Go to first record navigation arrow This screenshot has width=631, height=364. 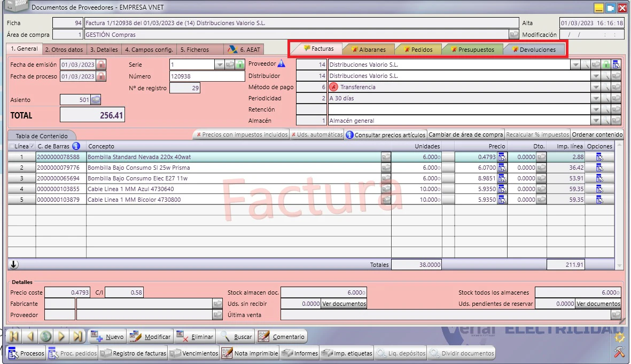pos(14,336)
